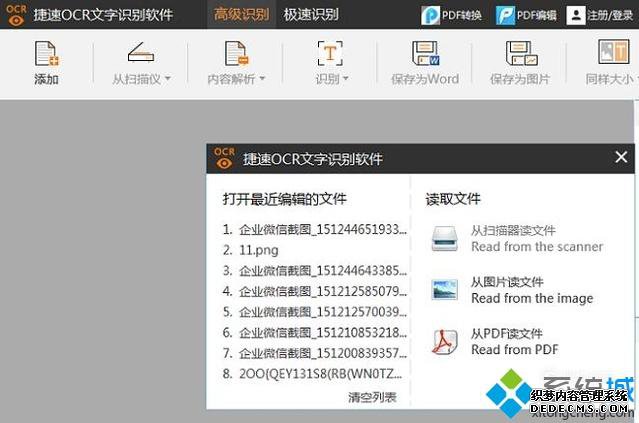Open the PDF转换 tool
The width and height of the screenshot is (639, 423).
tap(451, 15)
